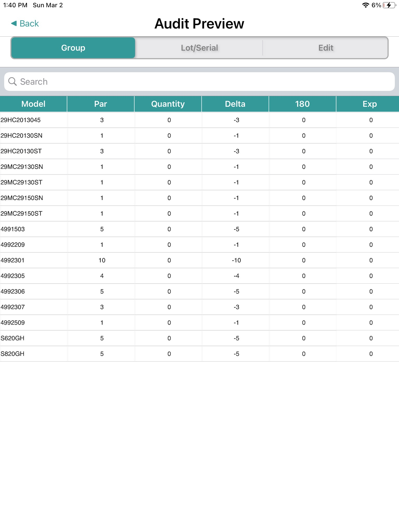This screenshot has width=399, height=532.
Task: Select model S820GH row
Action: [199, 354]
